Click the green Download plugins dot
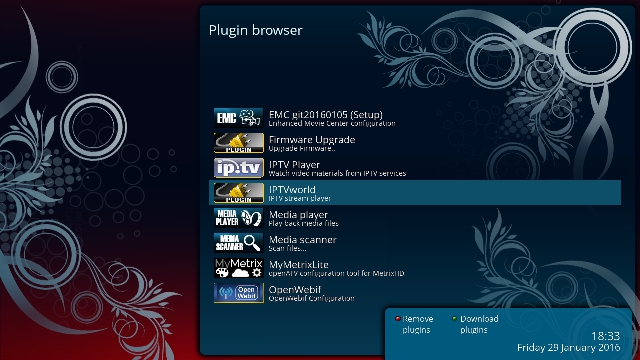Screen dimensions: 640x360 [454, 319]
